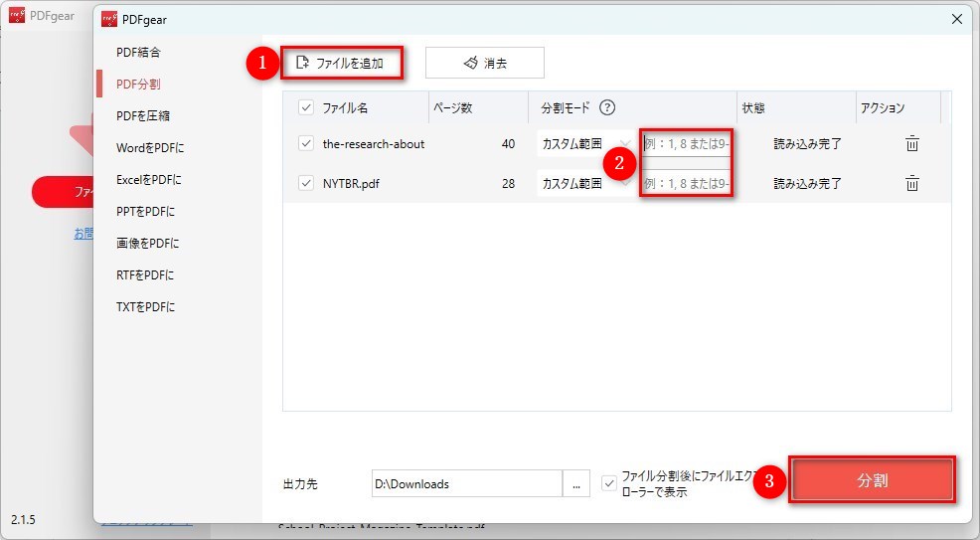Select the NYTBR.pdf file name
The height and width of the screenshot is (540, 980).
click(x=351, y=183)
